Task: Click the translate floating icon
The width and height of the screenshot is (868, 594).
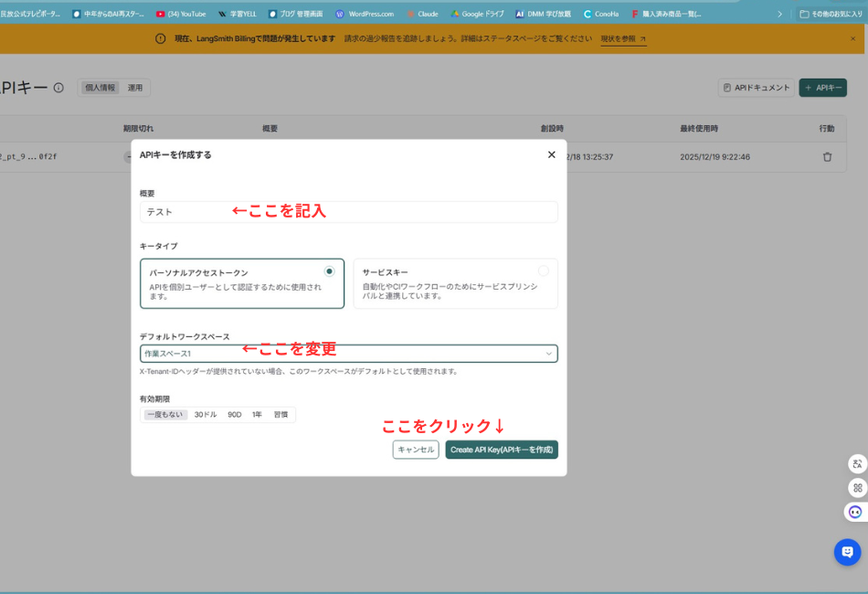Action: 856,463
